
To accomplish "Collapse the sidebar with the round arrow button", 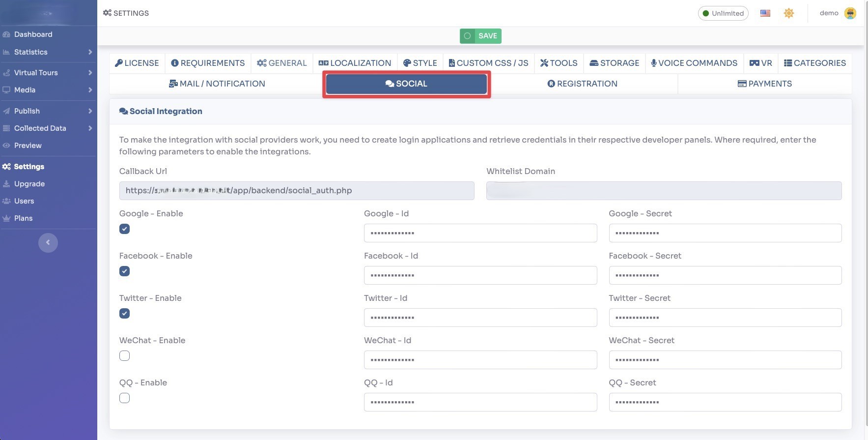I will (x=48, y=242).
